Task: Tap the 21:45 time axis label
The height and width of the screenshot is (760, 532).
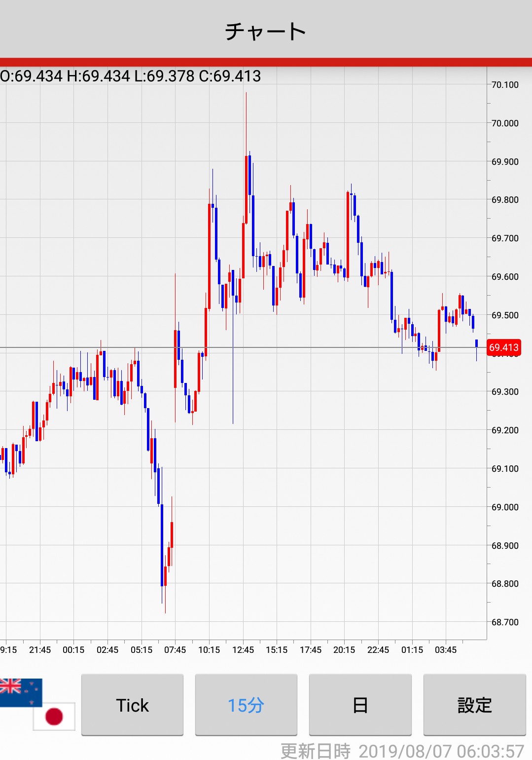Action: tap(40, 650)
